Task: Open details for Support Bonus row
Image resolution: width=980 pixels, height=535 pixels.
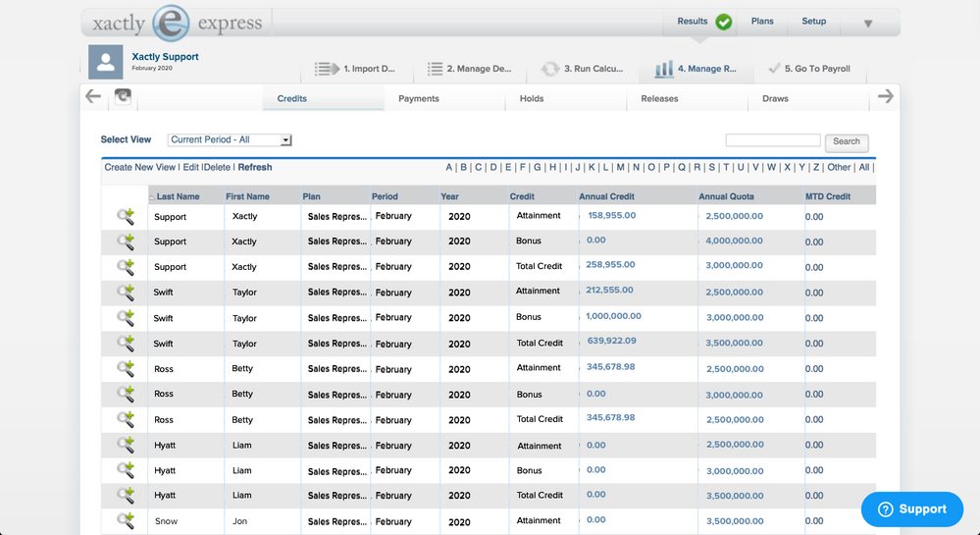Action: coord(126,241)
